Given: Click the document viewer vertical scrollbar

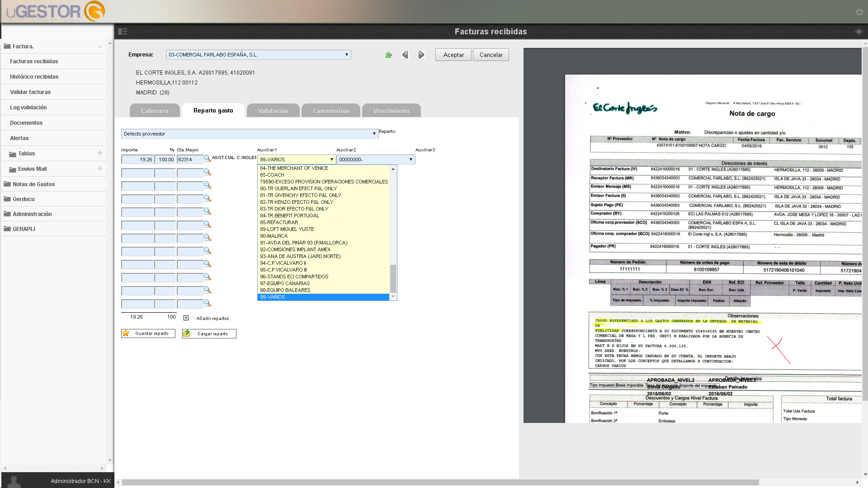Looking at the screenshot, I should point(865,224).
